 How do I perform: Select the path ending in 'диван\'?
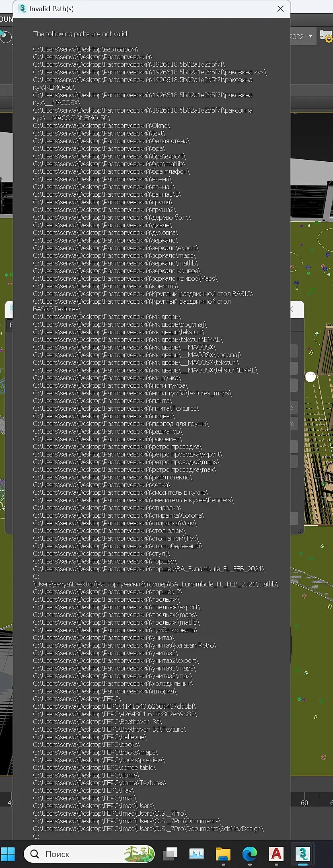pyautogui.click(x=103, y=225)
